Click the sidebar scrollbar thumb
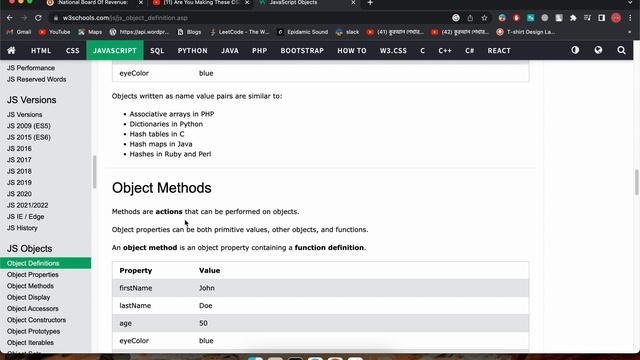The height and width of the screenshot is (360, 640). [x=94, y=171]
